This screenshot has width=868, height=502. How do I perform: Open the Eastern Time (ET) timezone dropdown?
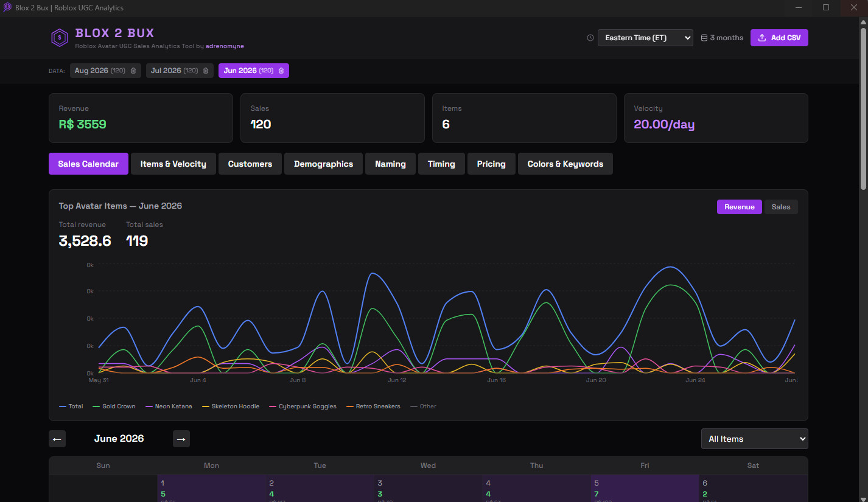[645, 38]
